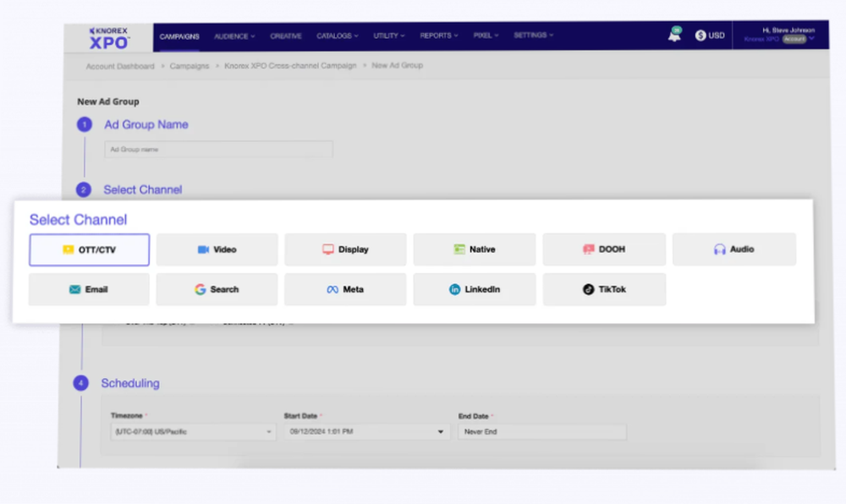The height and width of the screenshot is (504, 846).
Task: Select the Search channel
Action: (x=217, y=289)
